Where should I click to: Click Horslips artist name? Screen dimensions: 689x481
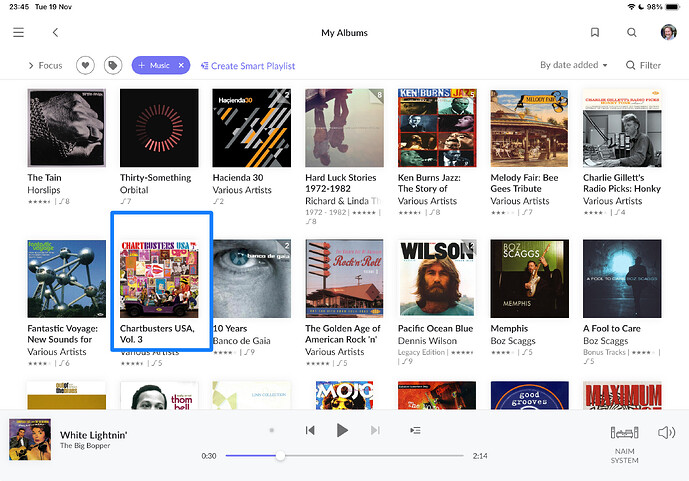pos(44,190)
